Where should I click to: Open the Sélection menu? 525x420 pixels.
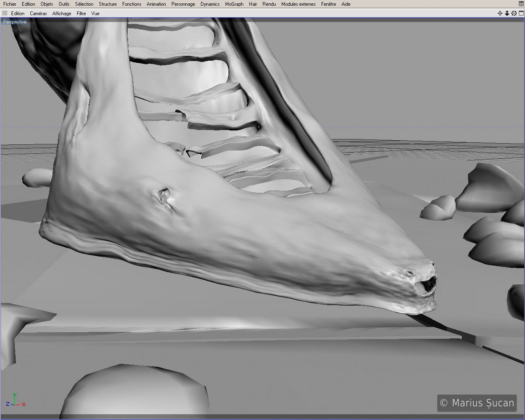coord(84,4)
